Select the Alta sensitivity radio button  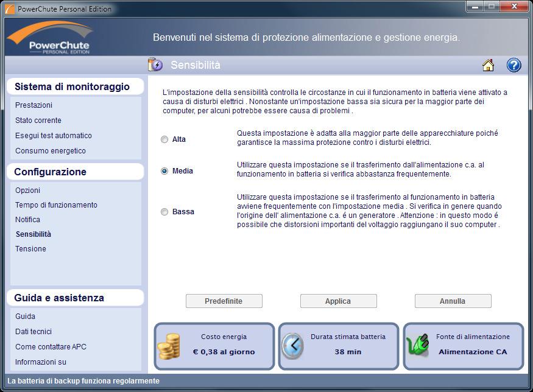163,139
